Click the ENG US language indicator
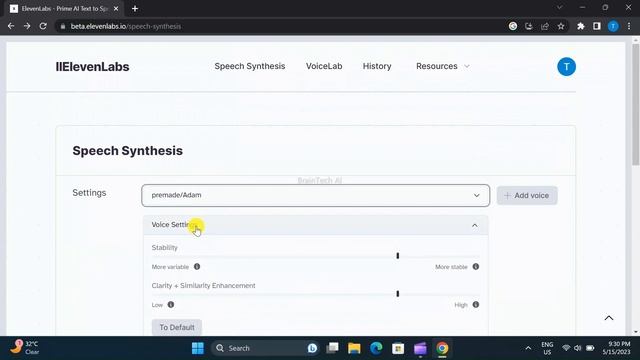Viewport: 640px width, 360px height. tap(547, 348)
